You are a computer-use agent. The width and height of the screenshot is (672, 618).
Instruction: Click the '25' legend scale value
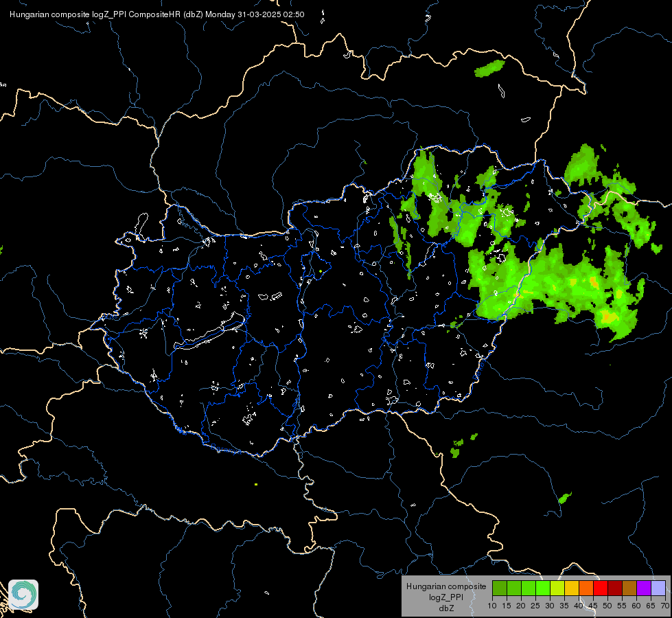pyautogui.click(x=535, y=606)
